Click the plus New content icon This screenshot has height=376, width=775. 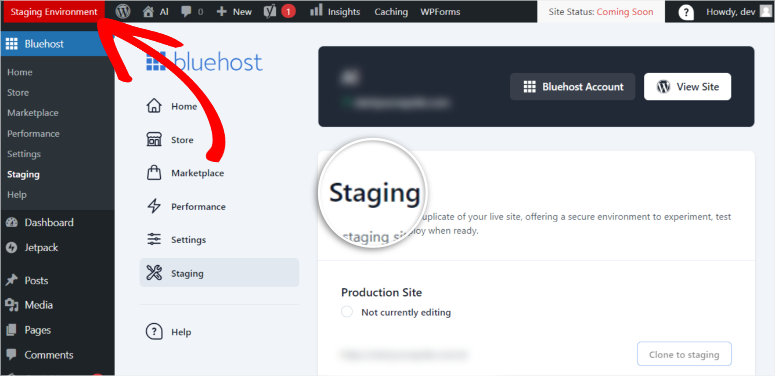coord(222,12)
